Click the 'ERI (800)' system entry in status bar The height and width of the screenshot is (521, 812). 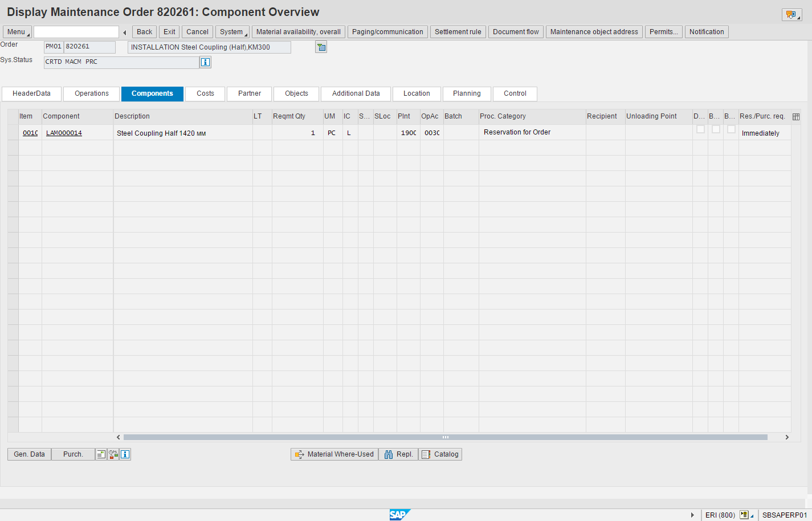click(720, 515)
